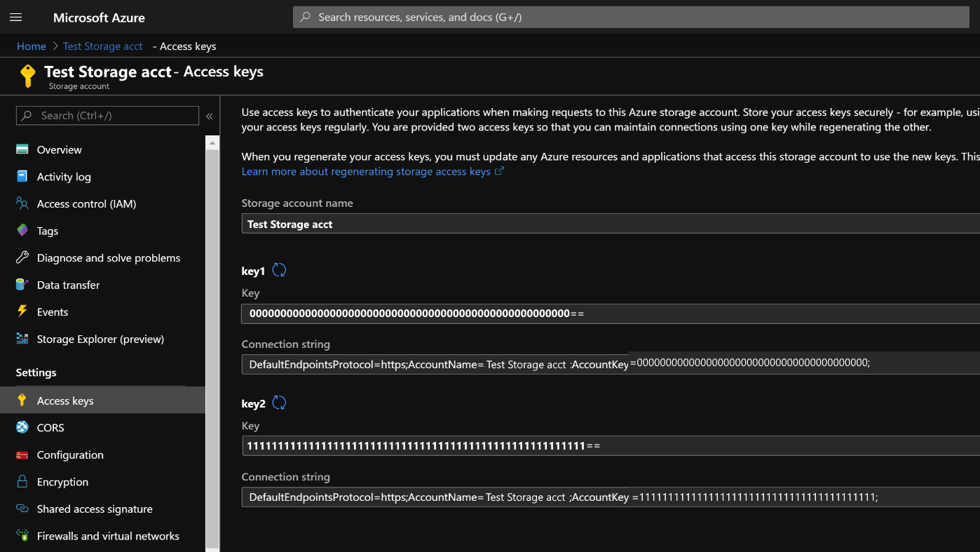Open the Access control (IAM) icon
This screenshot has height=552, width=980.
(x=23, y=203)
